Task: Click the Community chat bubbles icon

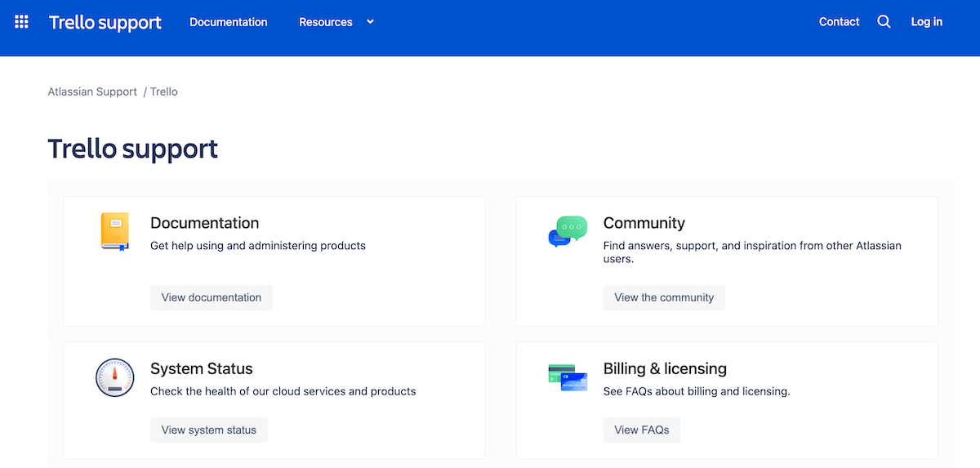Action: (x=568, y=231)
